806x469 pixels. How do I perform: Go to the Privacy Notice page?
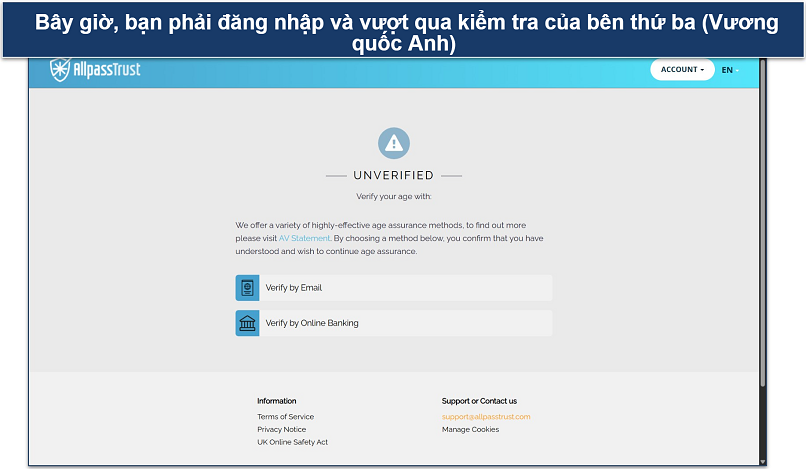coord(281,429)
